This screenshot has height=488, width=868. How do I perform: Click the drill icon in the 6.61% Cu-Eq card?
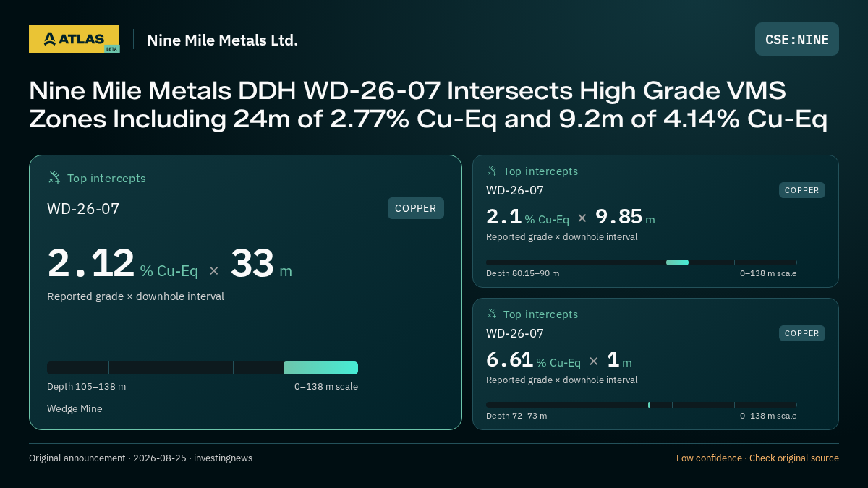(492, 314)
